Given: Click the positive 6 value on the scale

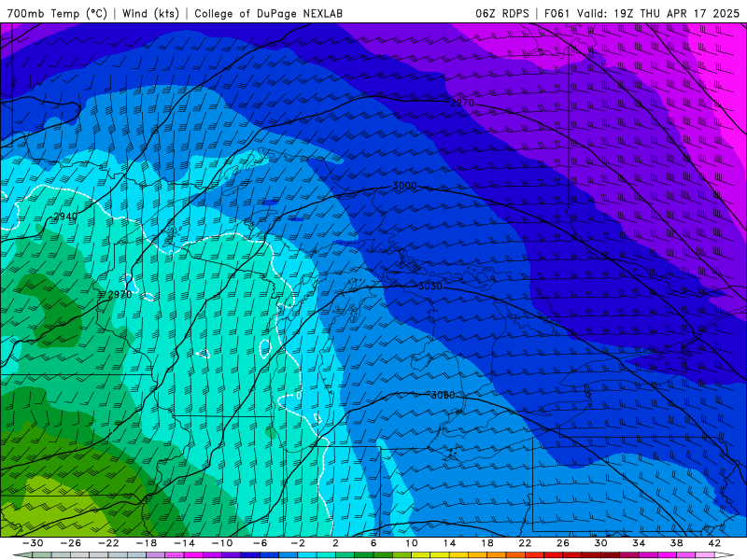Looking at the screenshot, I should (373, 543).
